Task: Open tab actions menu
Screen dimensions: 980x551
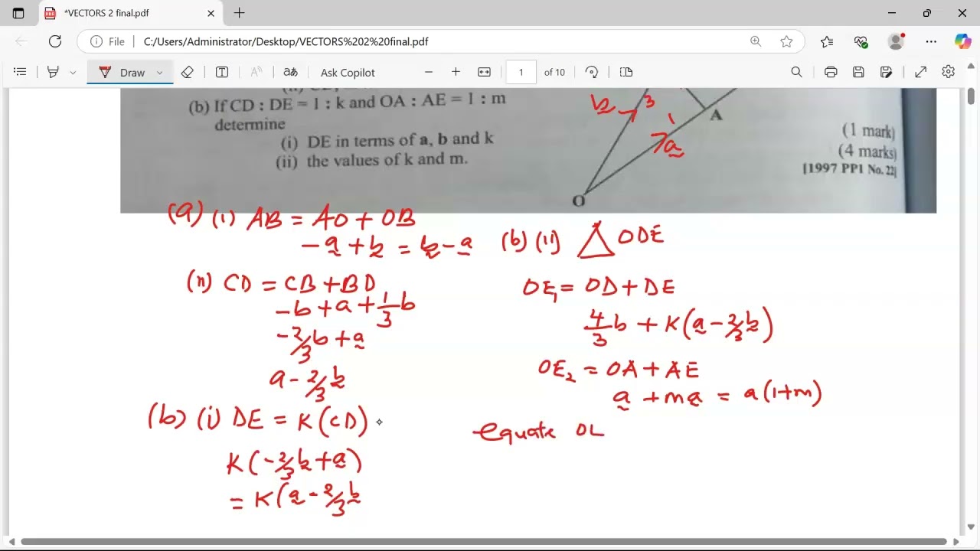Action: click(18, 13)
